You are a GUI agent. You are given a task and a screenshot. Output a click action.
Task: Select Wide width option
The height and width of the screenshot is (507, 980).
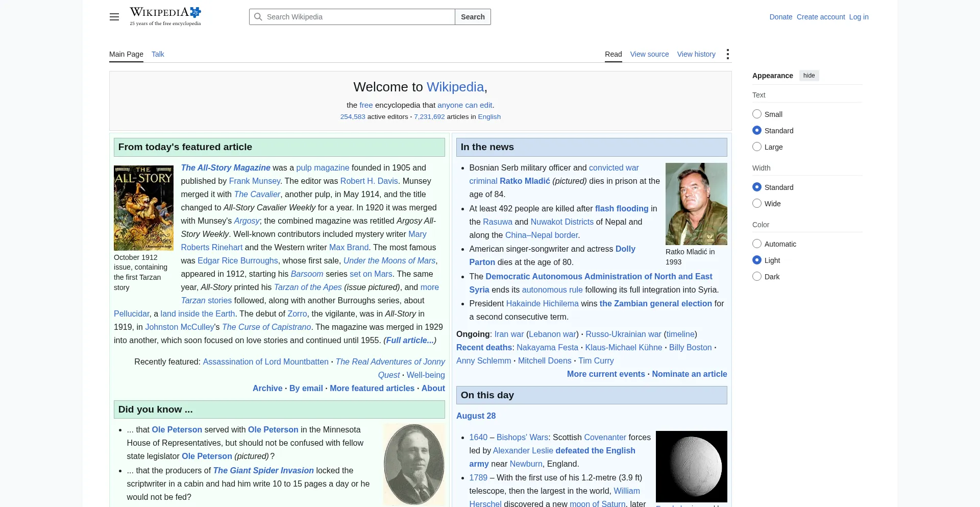[757, 204]
